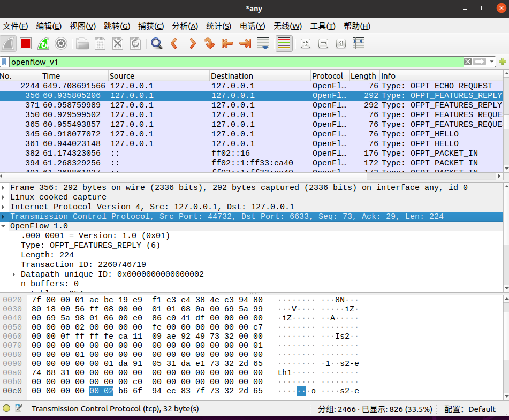Open display filter history dropdown

(x=492, y=62)
